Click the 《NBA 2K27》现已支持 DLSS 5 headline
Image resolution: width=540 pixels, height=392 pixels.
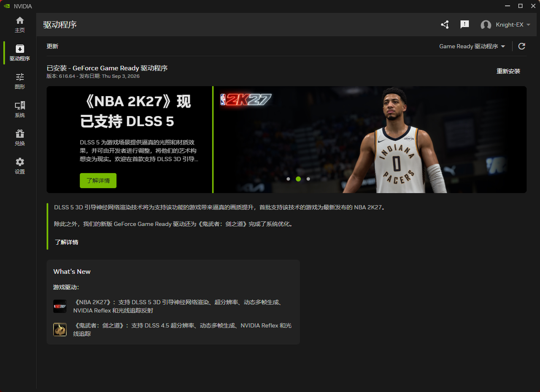coord(135,111)
